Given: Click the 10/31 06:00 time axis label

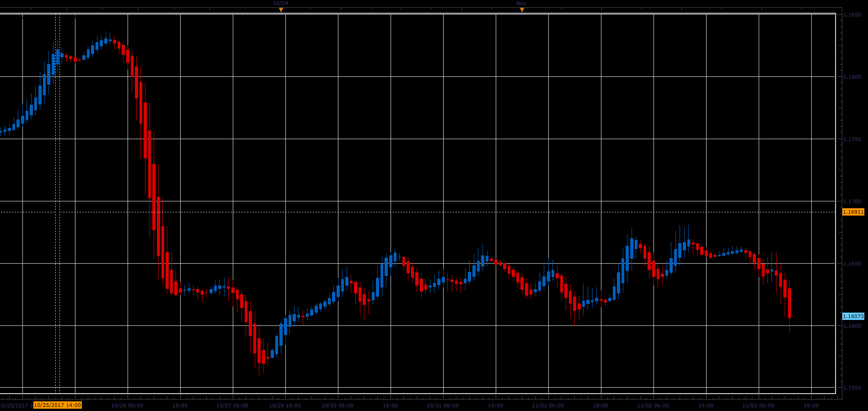Looking at the screenshot, I should (443, 406).
